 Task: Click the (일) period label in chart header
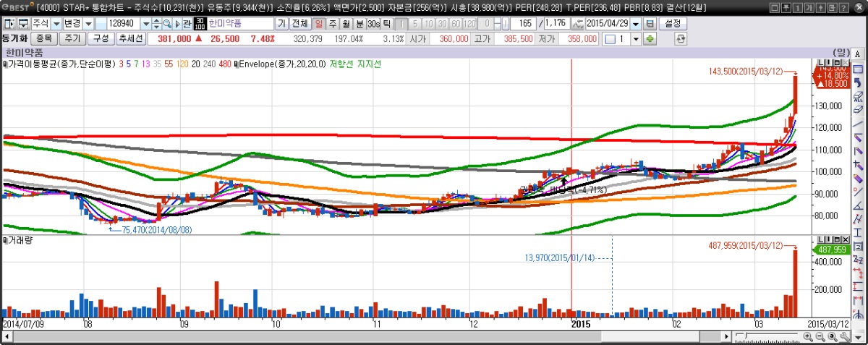tap(841, 53)
